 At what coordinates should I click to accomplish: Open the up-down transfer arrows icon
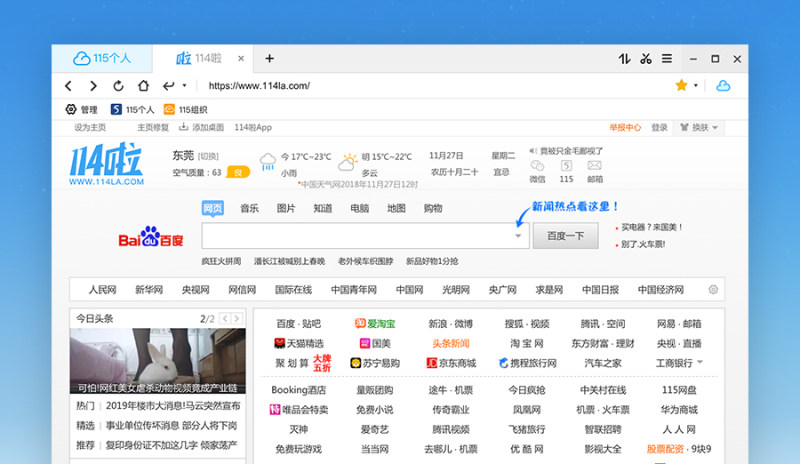point(624,59)
